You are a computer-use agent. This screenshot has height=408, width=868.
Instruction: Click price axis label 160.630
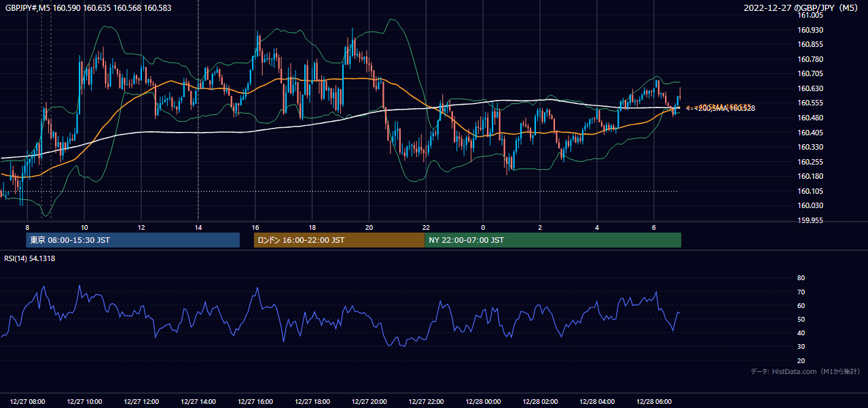(810, 88)
